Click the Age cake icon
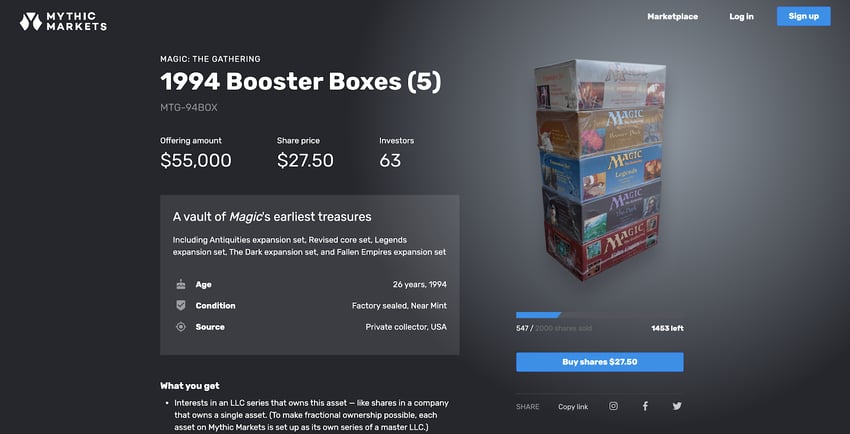The image size is (850, 434). (x=181, y=284)
